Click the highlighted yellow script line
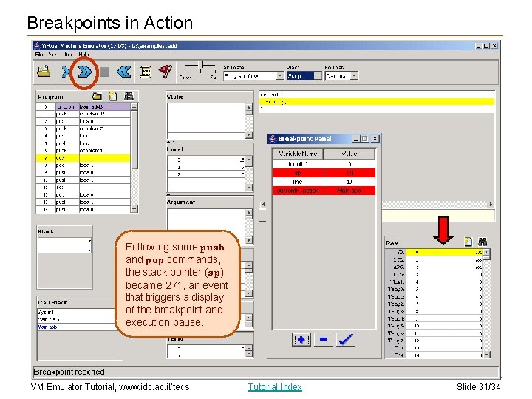The width and height of the screenshot is (532, 399). [x=377, y=102]
